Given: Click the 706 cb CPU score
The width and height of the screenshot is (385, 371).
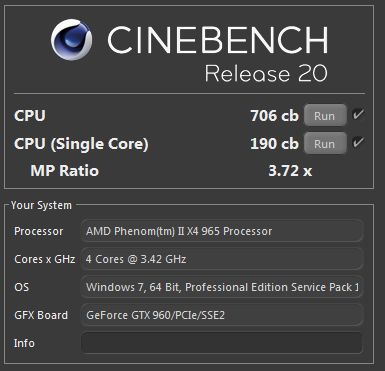Looking at the screenshot, I should tap(274, 116).
